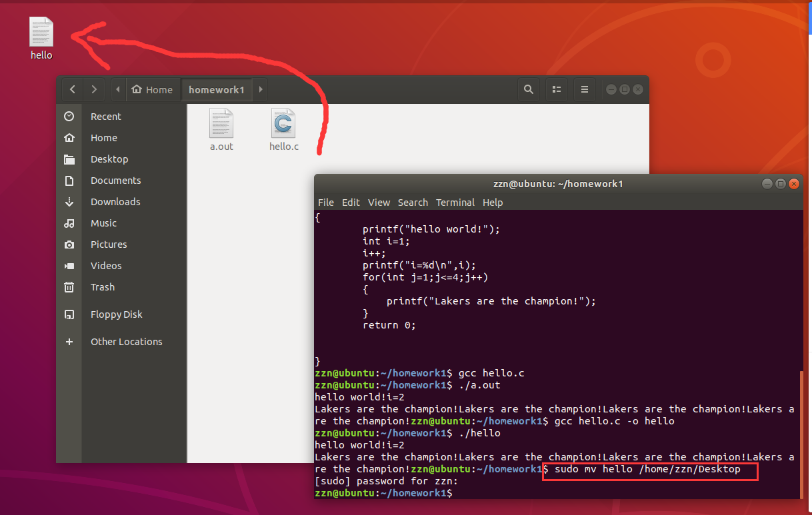Open search in Files window
Viewport: 812px width, 515px height.
tap(529, 89)
